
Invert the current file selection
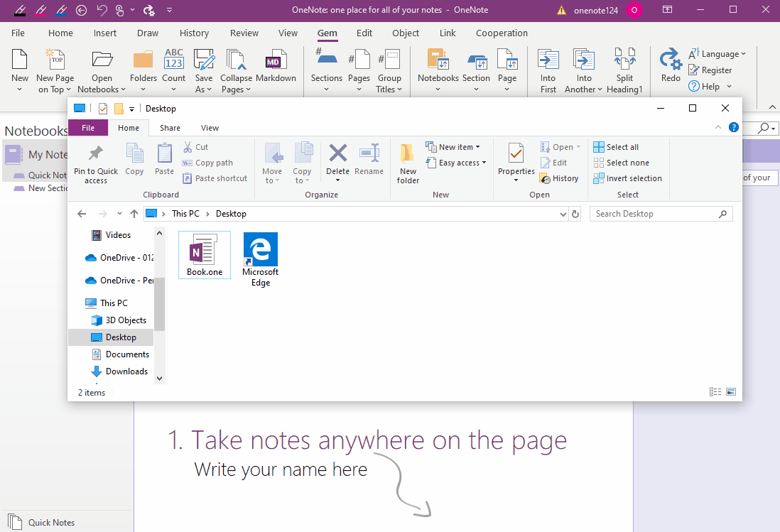(628, 178)
